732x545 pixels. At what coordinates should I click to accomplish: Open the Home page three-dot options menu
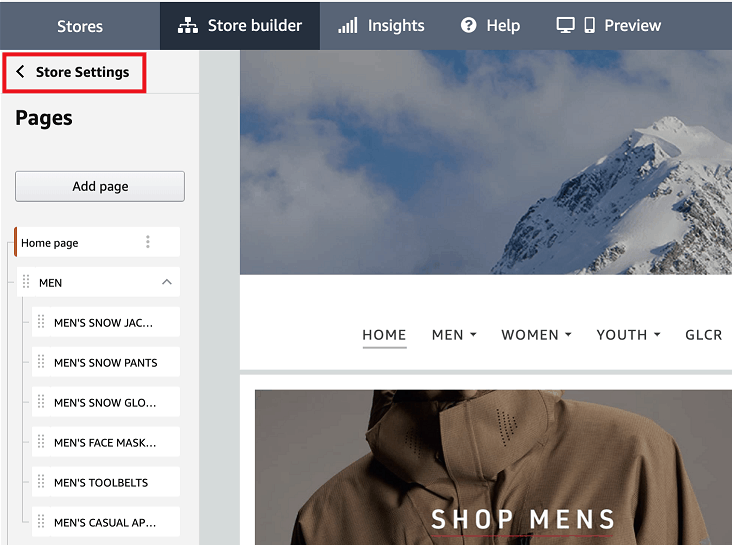click(x=148, y=242)
